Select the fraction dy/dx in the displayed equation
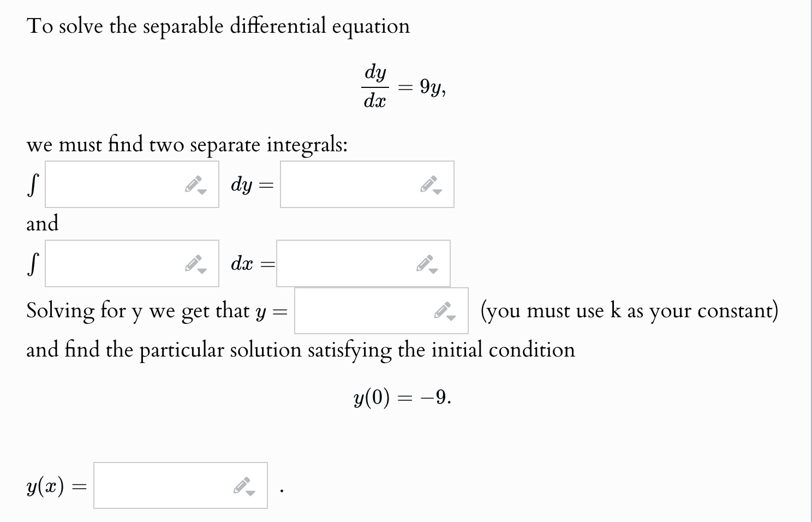The width and height of the screenshot is (812, 522). tap(374, 86)
